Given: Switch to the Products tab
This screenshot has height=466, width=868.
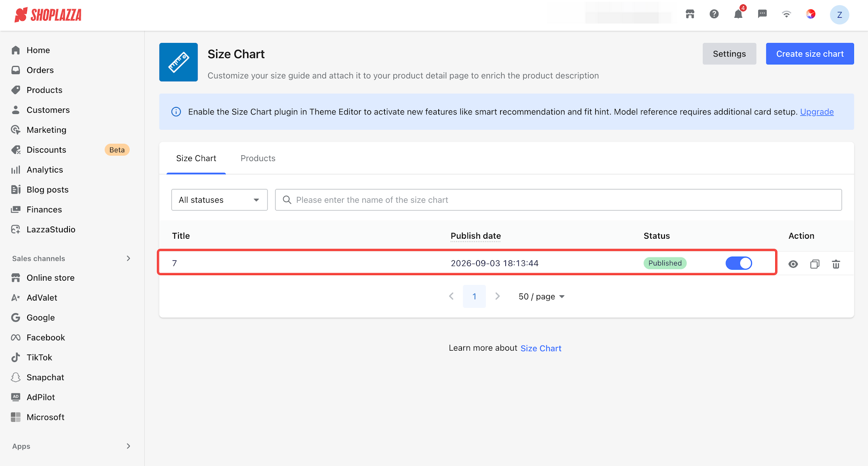Looking at the screenshot, I should tap(258, 158).
